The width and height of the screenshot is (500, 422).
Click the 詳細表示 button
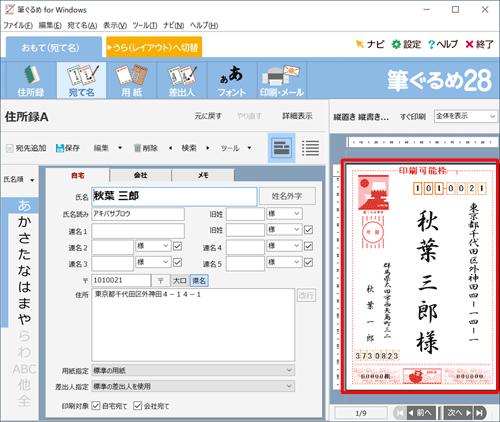click(x=297, y=116)
